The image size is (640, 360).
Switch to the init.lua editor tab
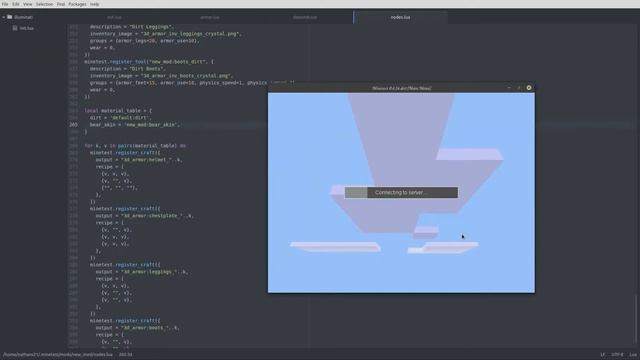(114, 18)
